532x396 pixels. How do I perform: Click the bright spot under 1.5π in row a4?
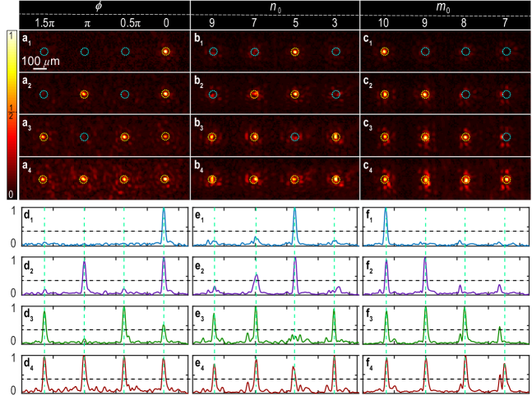point(44,179)
